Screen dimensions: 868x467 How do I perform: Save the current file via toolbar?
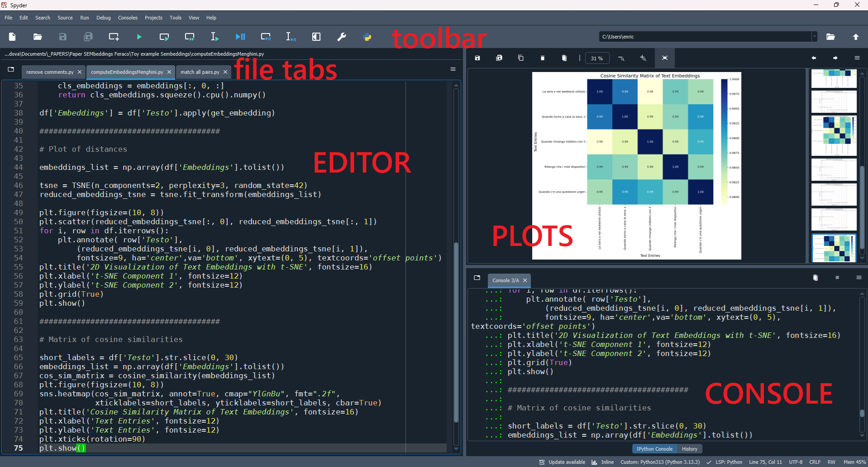coord(63,37)
